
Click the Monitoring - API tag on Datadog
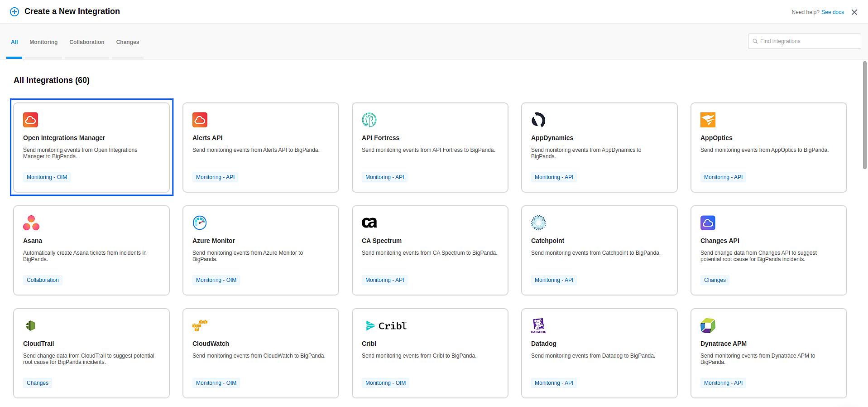tap(554, 383)
